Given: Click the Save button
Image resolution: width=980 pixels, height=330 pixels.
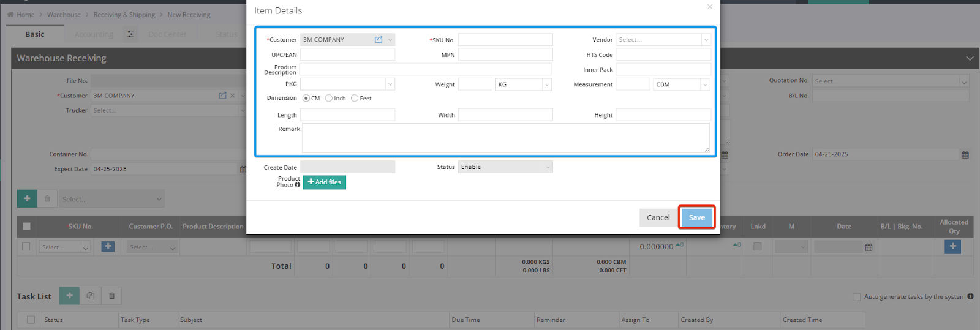Looking at the screenshot, I should (696, 217).
